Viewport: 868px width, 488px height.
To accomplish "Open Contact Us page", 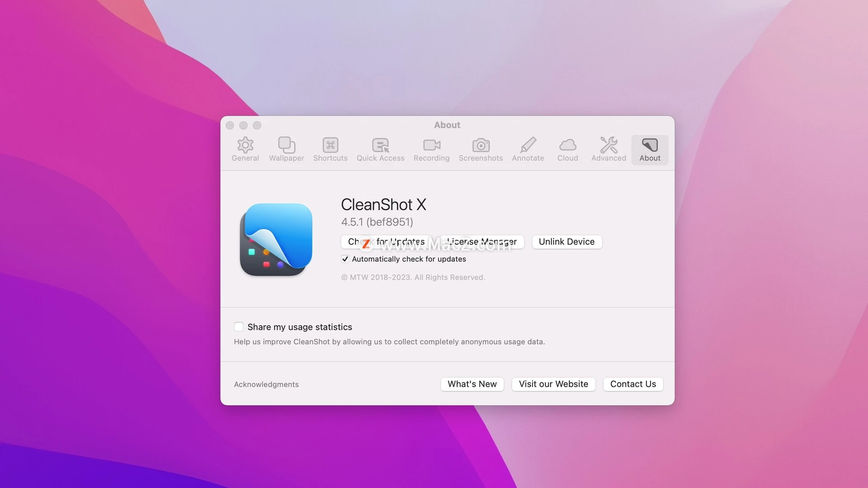I will (x=632, y=383).
